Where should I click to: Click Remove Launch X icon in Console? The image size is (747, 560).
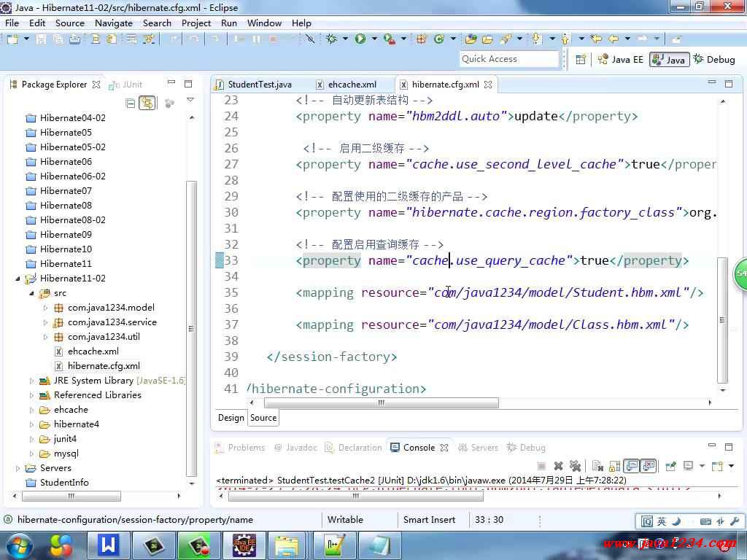(558, 466)
